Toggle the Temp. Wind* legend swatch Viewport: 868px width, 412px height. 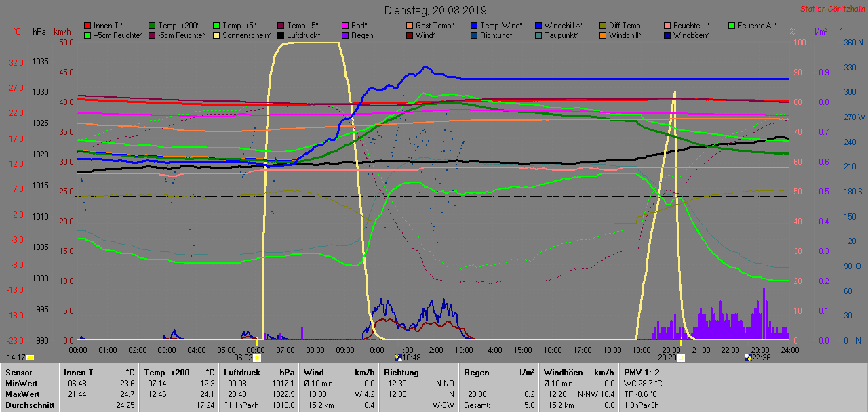coord(474,26)
